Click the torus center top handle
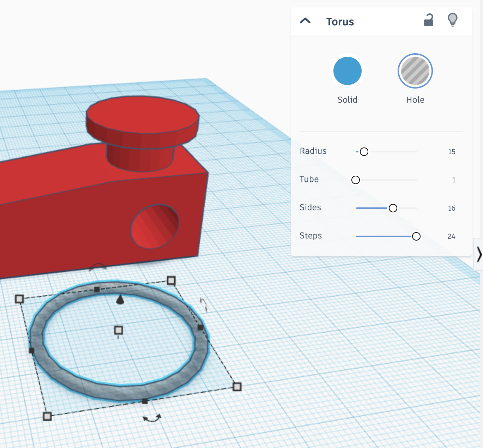This screenshot has height=448, width=483. (119, 330)
